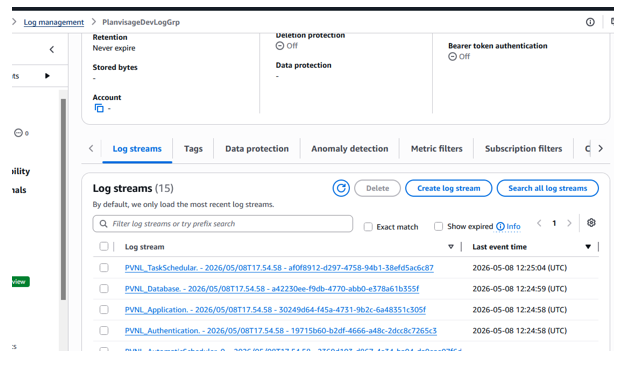Click the Delete button
This screenshot has width=631, height=376.
point(377,188)
